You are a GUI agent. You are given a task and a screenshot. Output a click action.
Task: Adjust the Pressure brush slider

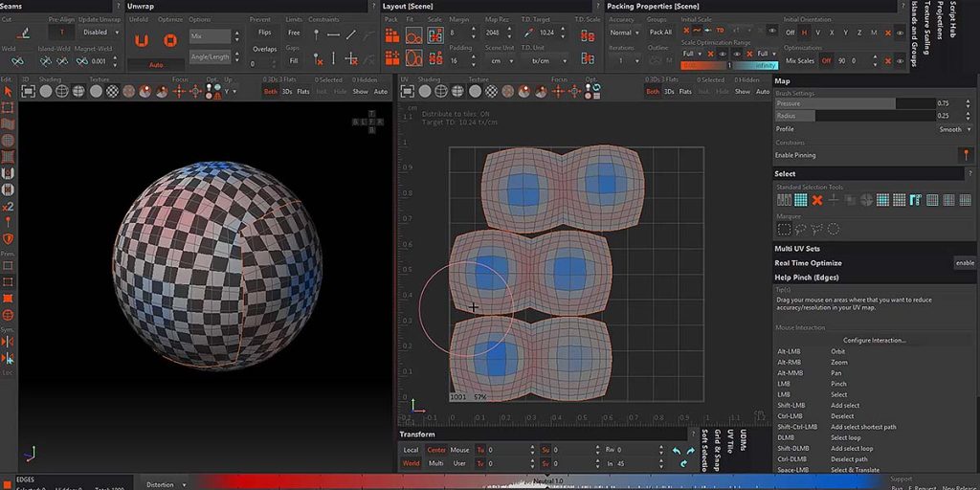pyautogui.click(x=854, y=103)
